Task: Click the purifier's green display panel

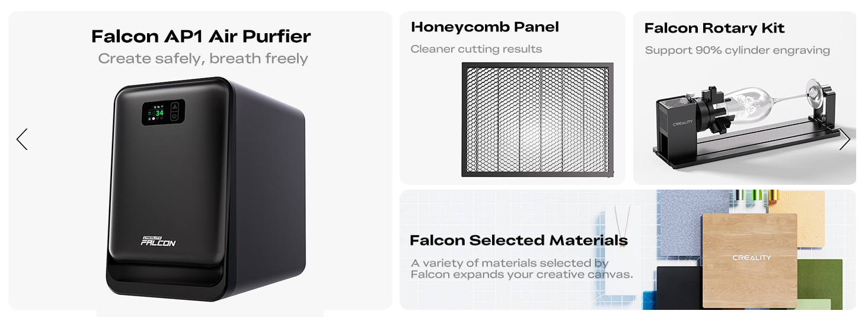Action: pos(162,112)
